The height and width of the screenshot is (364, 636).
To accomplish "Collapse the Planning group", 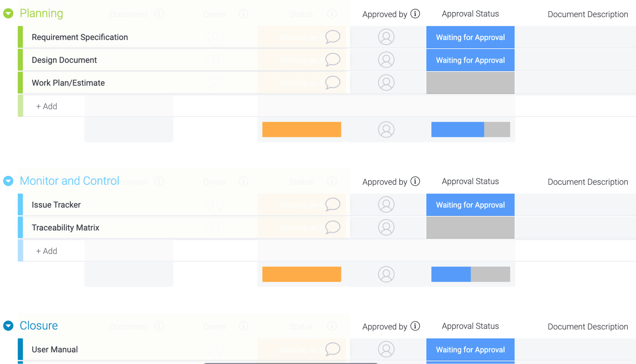I will click(8, 13).
